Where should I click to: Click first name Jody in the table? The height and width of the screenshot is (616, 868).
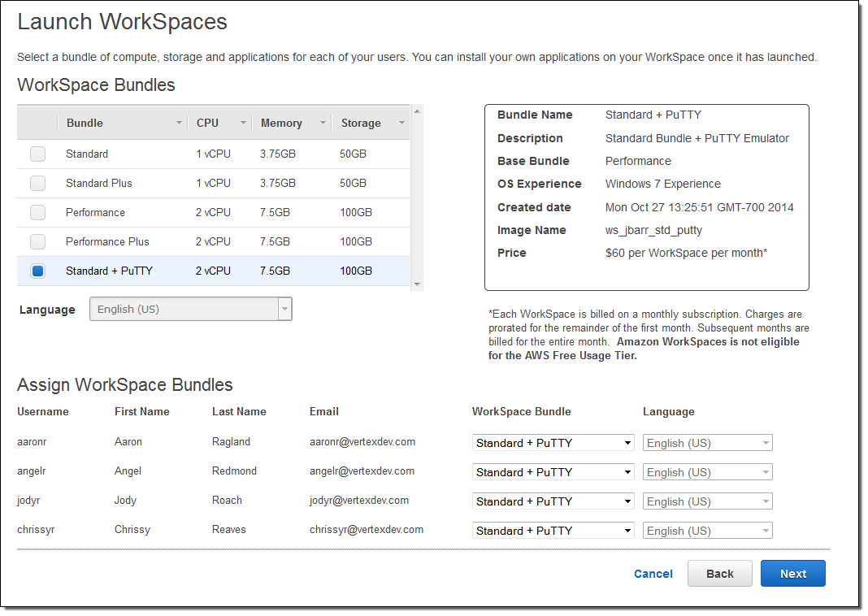coord(125,501)
